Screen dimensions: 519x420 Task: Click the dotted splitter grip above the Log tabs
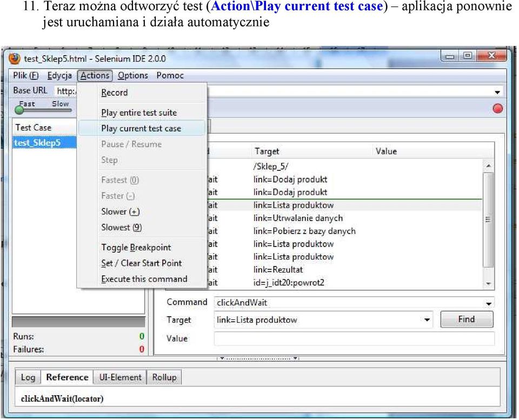click(258, 358)
